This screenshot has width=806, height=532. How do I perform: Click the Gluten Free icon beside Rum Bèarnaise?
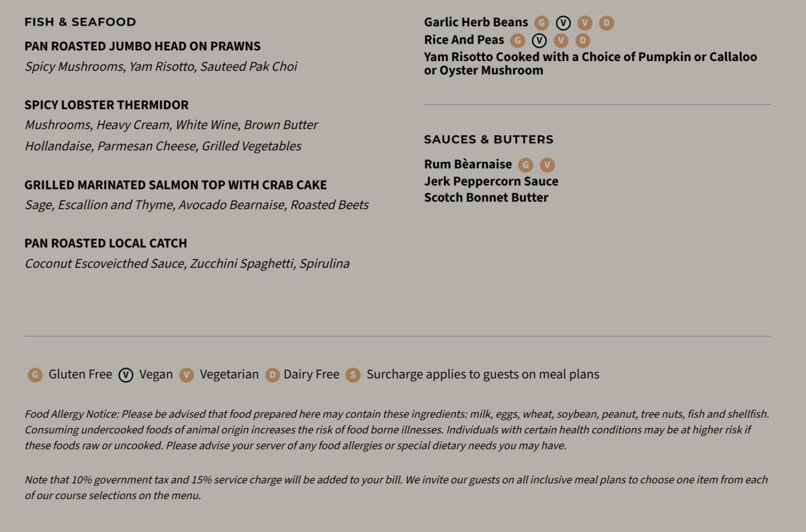tap(525, 165)
